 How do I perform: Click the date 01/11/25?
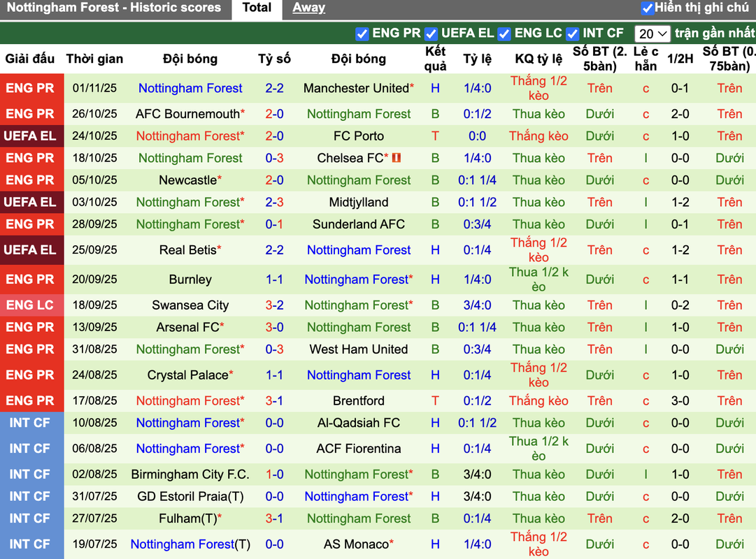pos(94,88)
